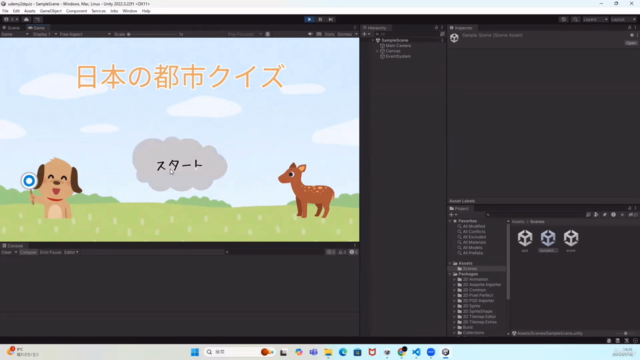The width and height of the screenshot is (640, 360).
Task: Toggle hidden packages visibility count icon
Action: click(x=633, y=215)
